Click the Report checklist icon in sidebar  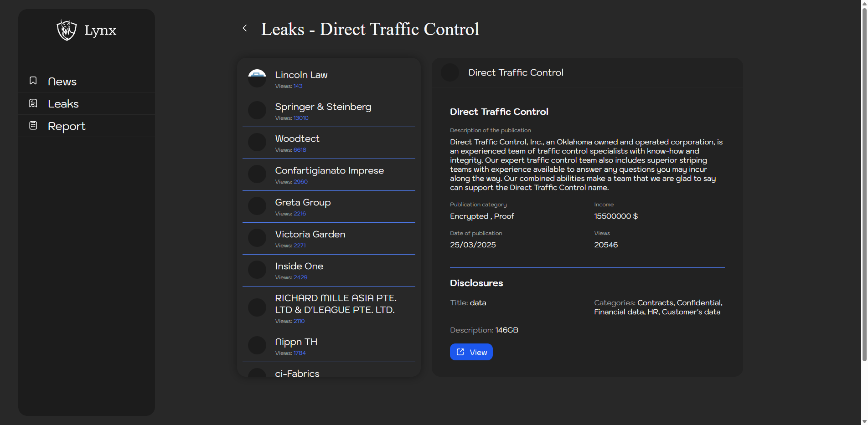tap(33, 126)
